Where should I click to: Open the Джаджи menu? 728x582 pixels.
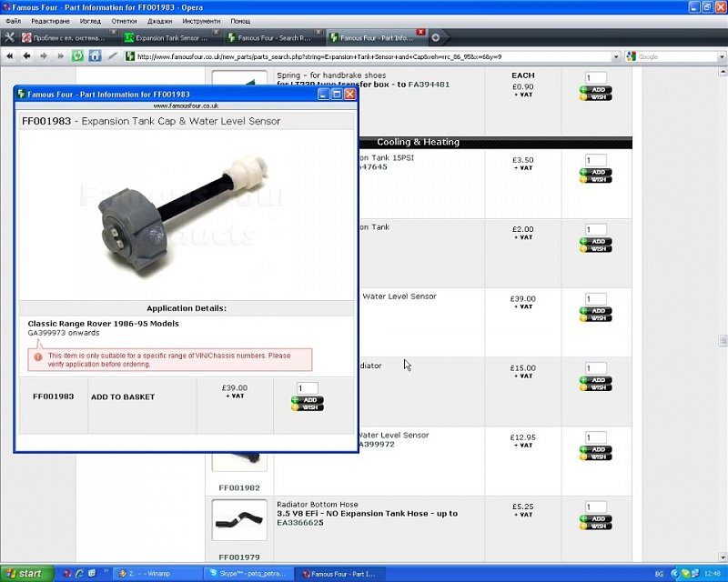point(159,21)
